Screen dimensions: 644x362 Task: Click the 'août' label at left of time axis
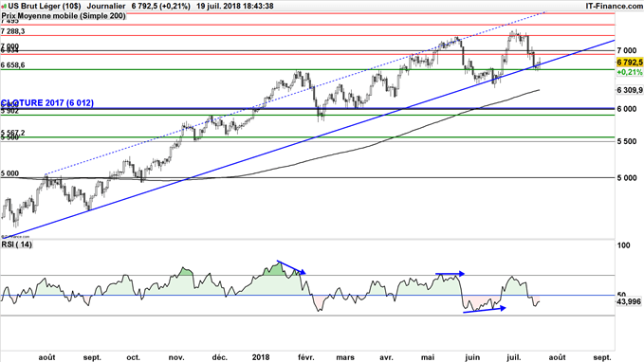point(46,357)
